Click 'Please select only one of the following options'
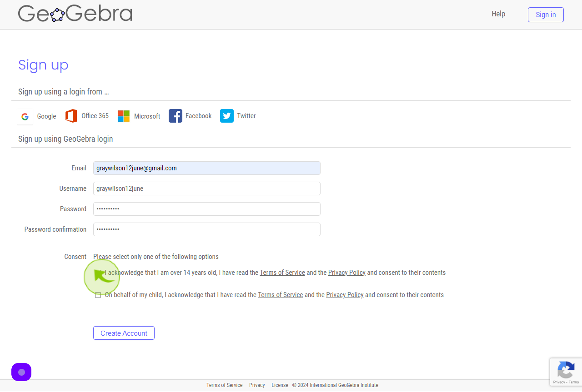Image resolution: width=582 pixels, height=392 pixels. point(156,257)
